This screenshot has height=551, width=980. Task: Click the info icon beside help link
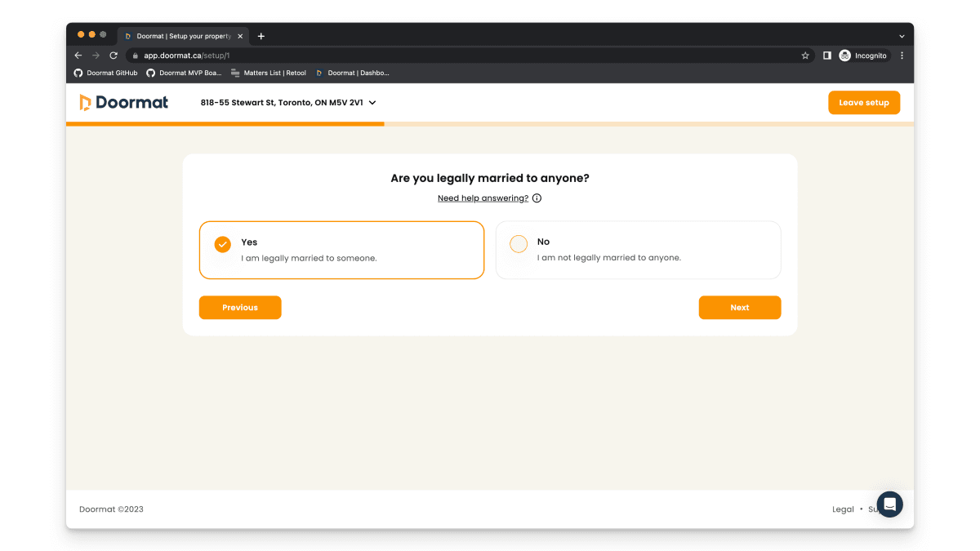(x=537, y=198)
